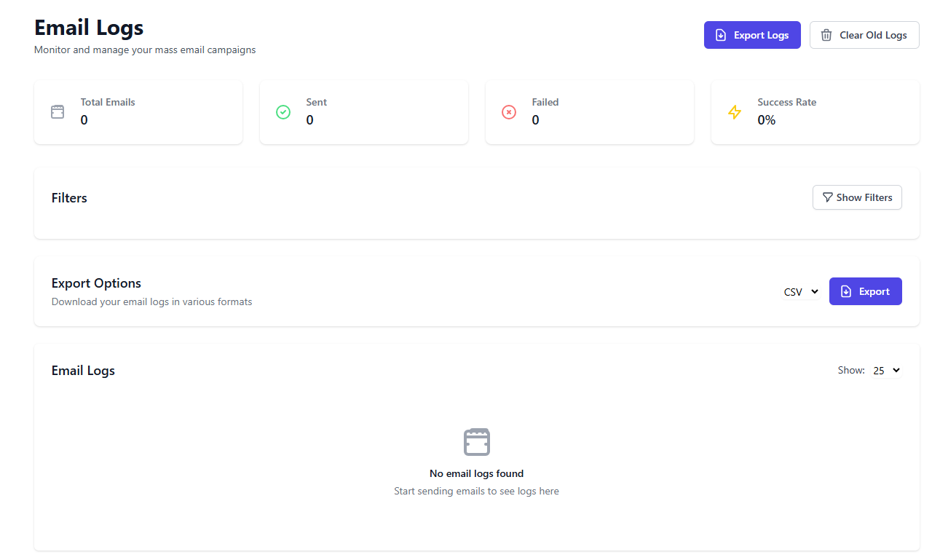
Task: Click the funnel icon on Show Filters
Action: click(x=827, y=197)
